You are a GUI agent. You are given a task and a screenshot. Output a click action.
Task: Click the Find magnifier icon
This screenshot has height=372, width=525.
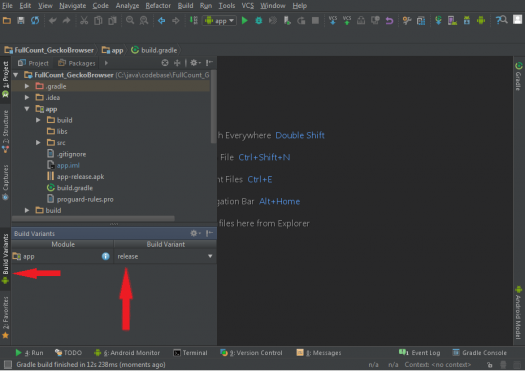(130, 21)
